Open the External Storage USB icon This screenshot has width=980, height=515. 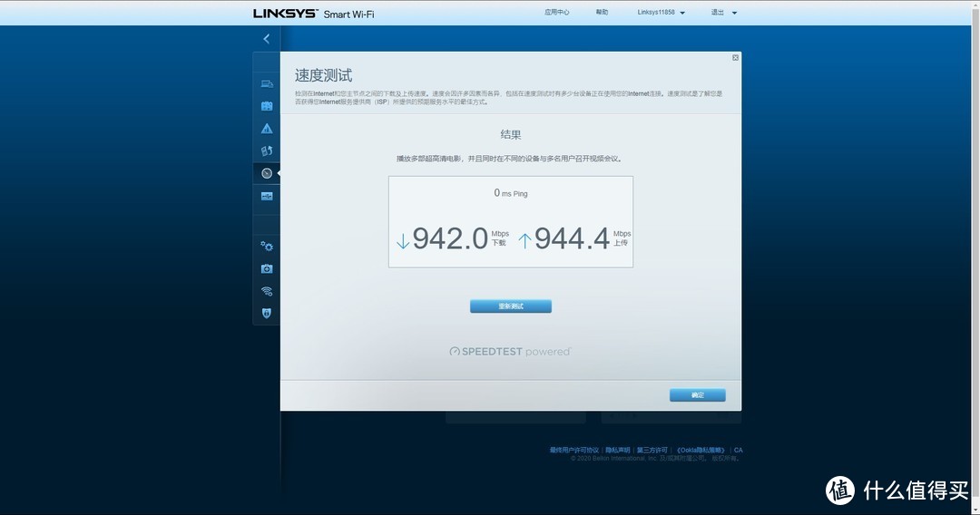coord(267,196)
